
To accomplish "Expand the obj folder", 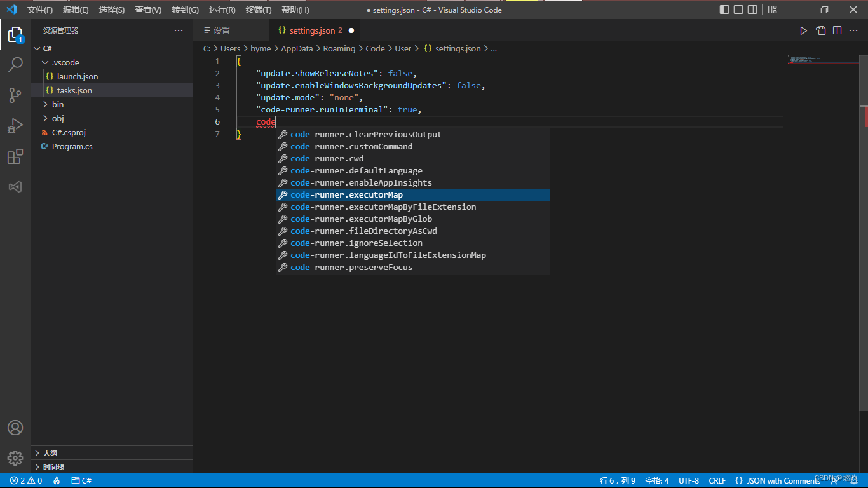I will [x=112, y=118].
